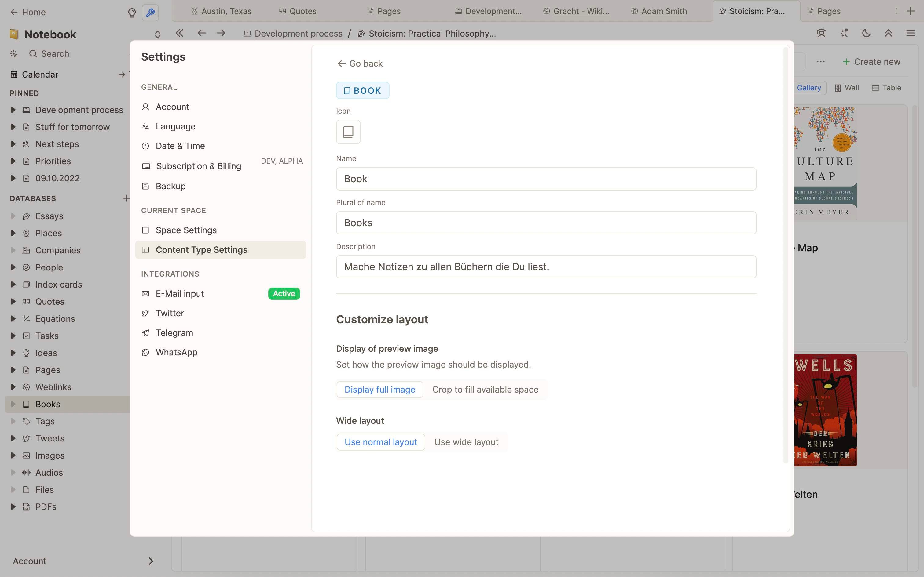Open the hamburger menu icon
The height and width of the screenshot is (577, 924).
(910, 33)
